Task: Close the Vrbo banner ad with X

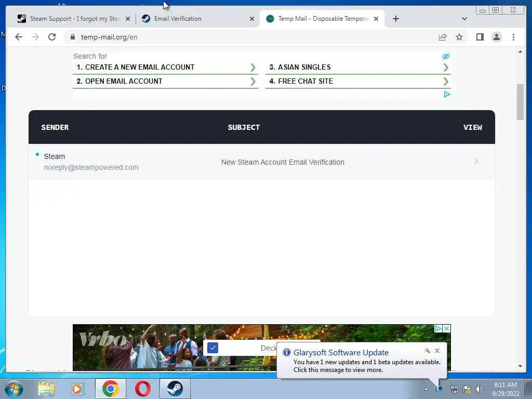Action: click(x=447, y=328)
